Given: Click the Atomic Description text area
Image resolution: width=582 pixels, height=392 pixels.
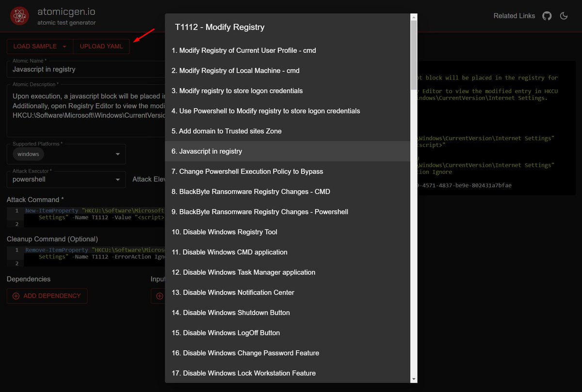Looking at the screenshot, I should tap(86, 110).
